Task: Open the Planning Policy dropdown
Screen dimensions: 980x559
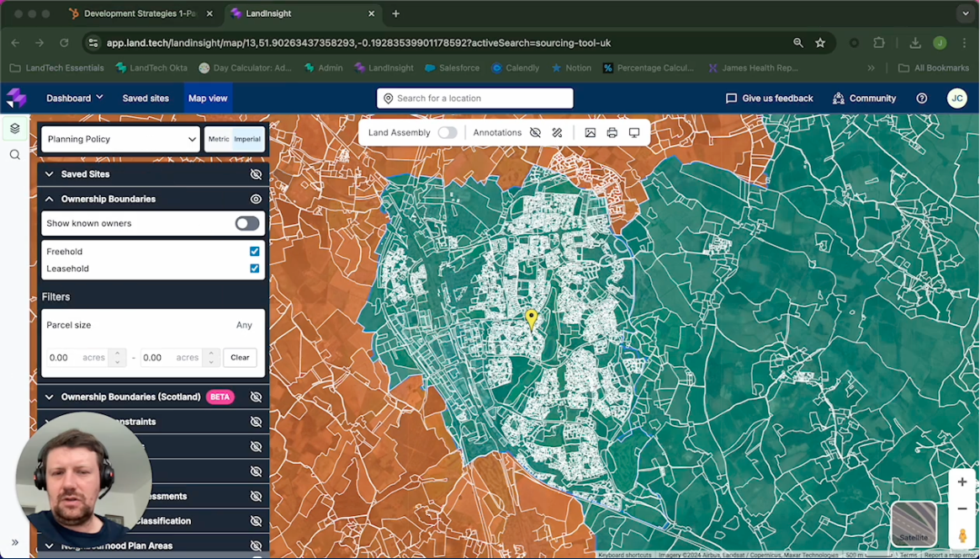Action: click(x=120, y=139)
